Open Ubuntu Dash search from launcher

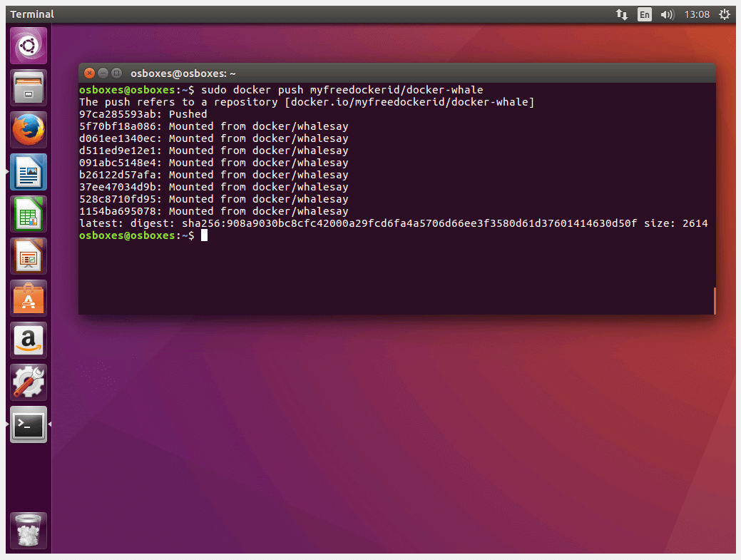pos(29,46)
